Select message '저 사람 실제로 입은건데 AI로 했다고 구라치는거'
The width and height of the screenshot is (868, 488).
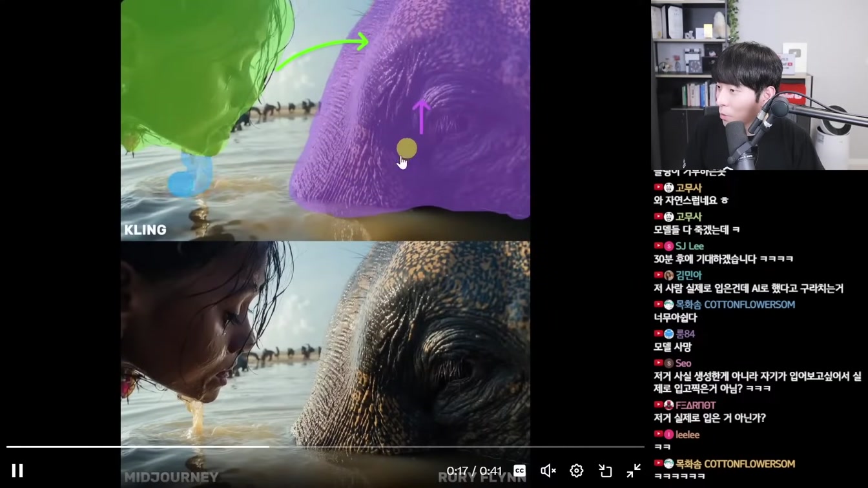click(749, 289)
